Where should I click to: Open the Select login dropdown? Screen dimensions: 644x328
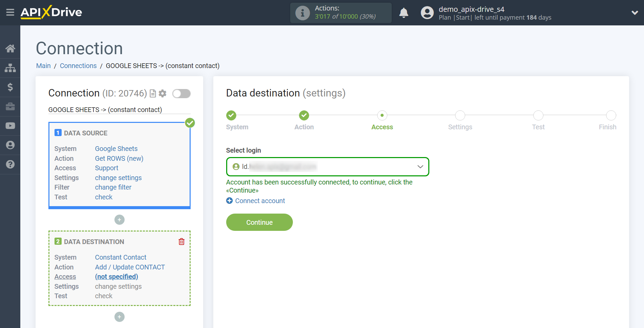tap(327, 167)
